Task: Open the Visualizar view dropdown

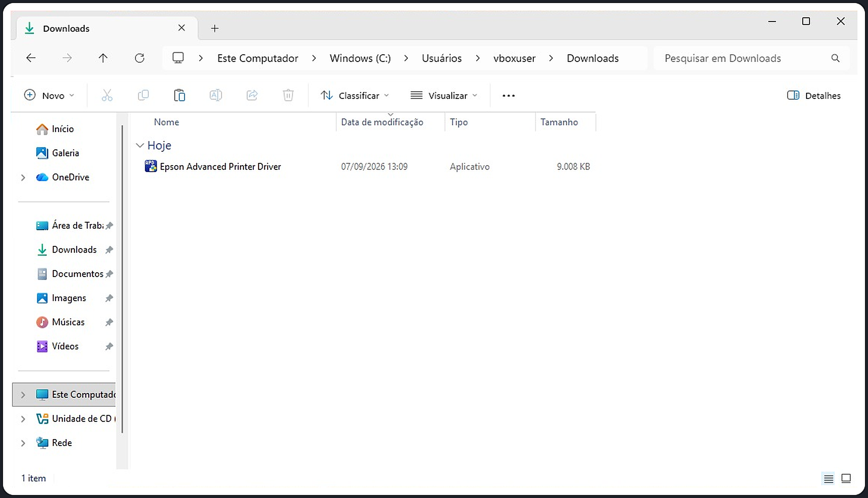Action: [444, 95]
